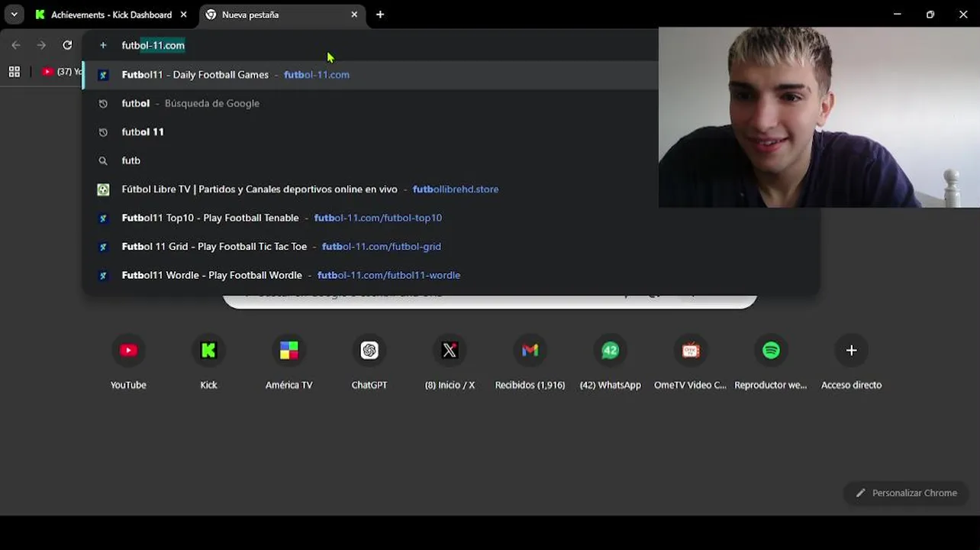
Task: Open the América TV shortcut
Action: [x=289, y=364]
